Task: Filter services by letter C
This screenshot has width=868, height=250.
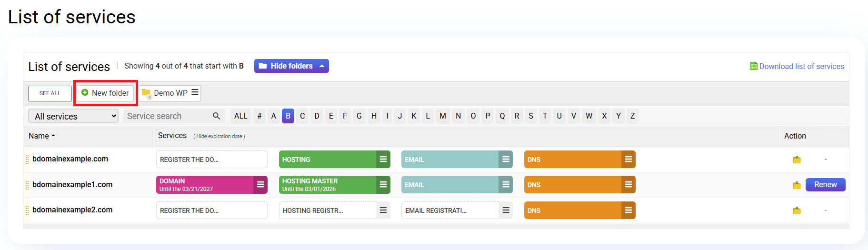Action: (302, 116)
